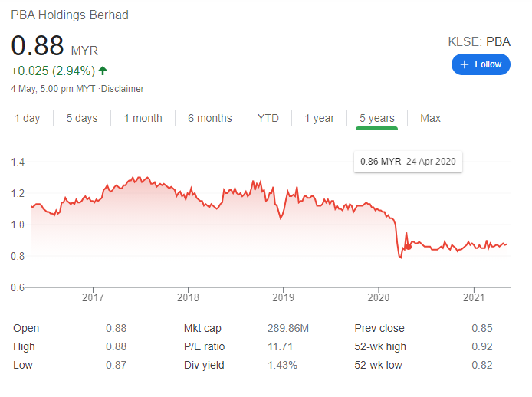This screenshot has width=532, height=397.
Task: Click the 2021 x-axis label
Action: pos(474,297)
